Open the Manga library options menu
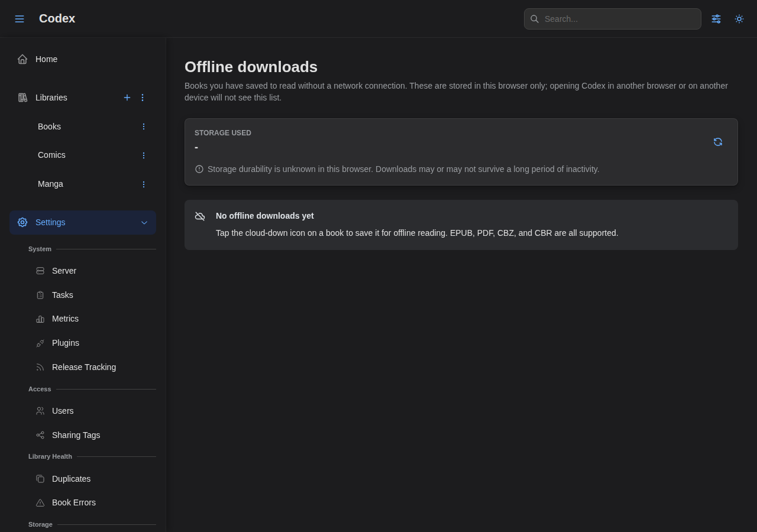 (x=143, y=184)
